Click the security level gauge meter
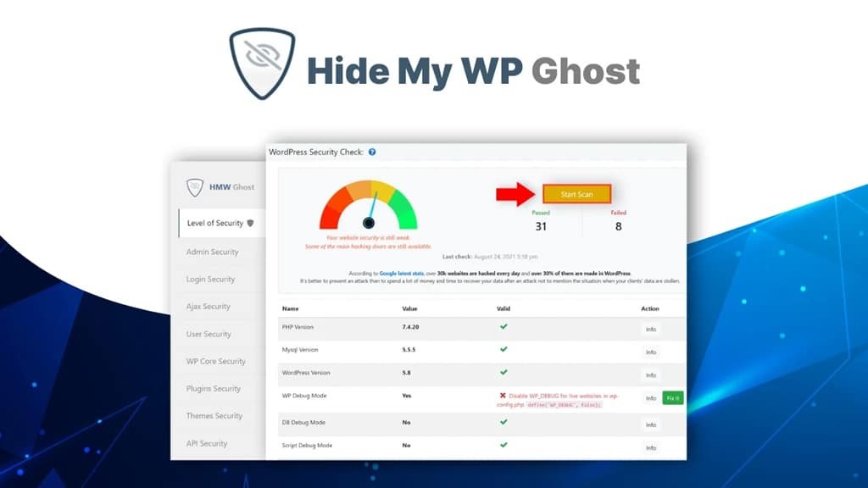This screenshot has width=868, height=488. coord(368,205)
